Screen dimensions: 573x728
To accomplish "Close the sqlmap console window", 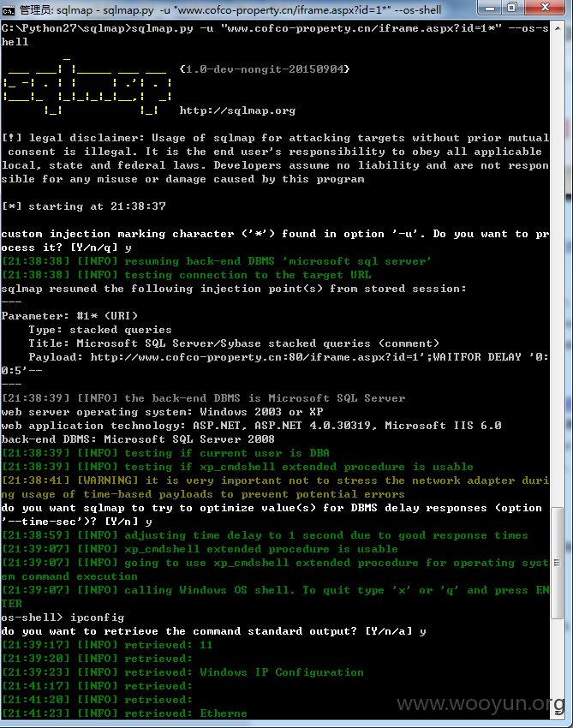I will (545, 8).
